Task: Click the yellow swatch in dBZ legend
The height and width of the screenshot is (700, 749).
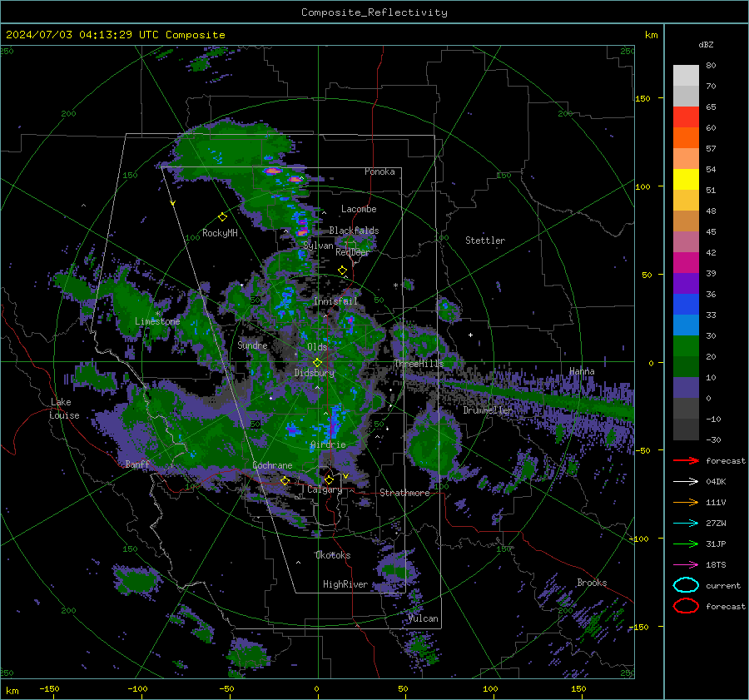Action: (686, 179)
